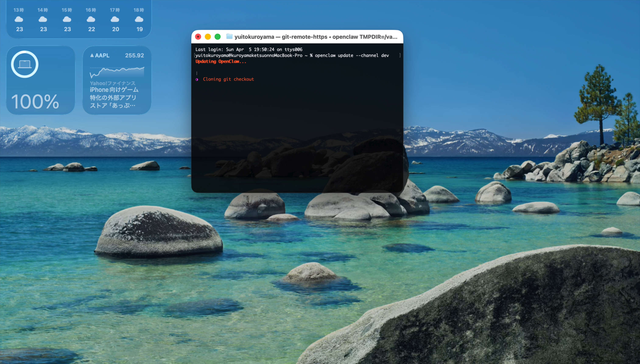Click the green zoom button on Terminal
The height and width of the screenshot is (364, 640).
pos(217,36)
